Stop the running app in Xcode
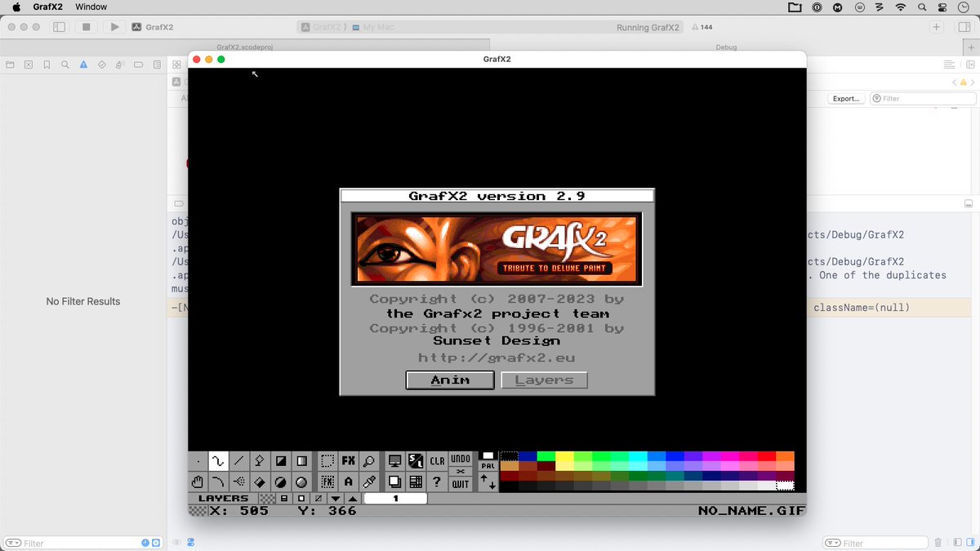Image resolution: width=980 pixels, height=551 pixels. tap(87, 27)
